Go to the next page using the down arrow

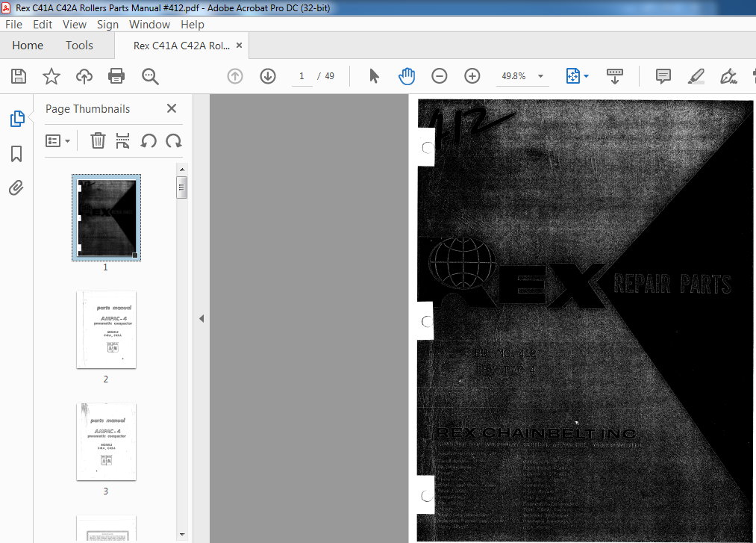coord(268,76)
